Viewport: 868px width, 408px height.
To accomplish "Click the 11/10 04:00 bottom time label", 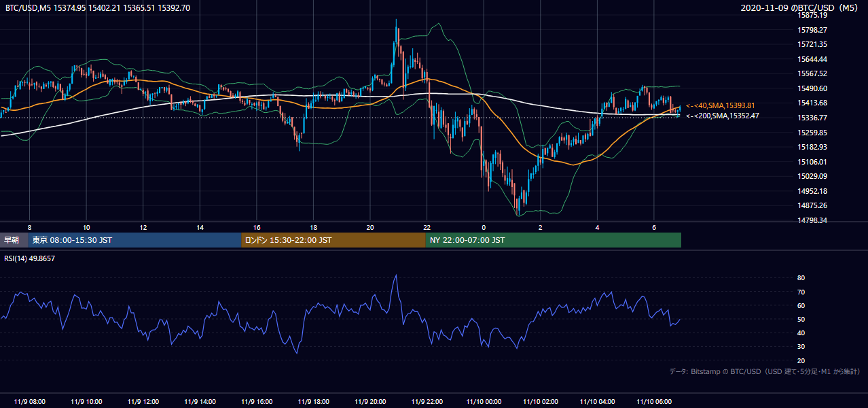I will coord(597,402).
